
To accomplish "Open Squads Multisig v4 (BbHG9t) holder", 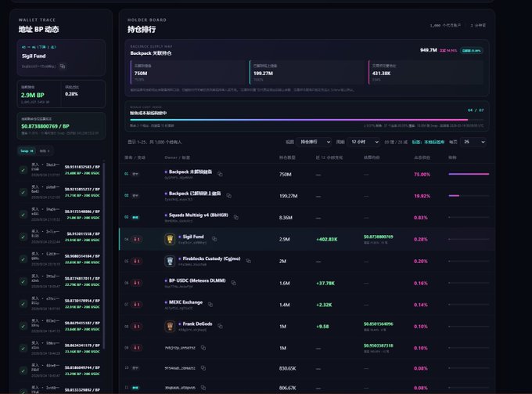I will point(199,215).
